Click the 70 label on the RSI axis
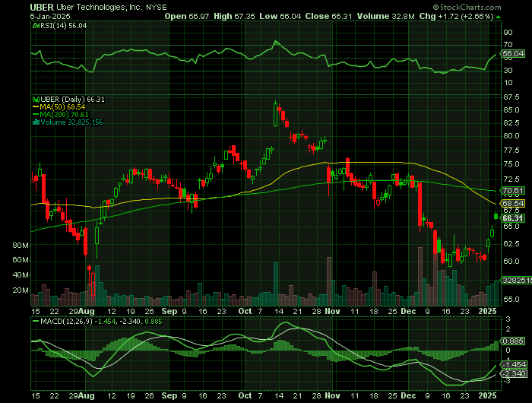The height and width of the screenshot is (403, 532). pyautogui.click(x=508, y=44)
